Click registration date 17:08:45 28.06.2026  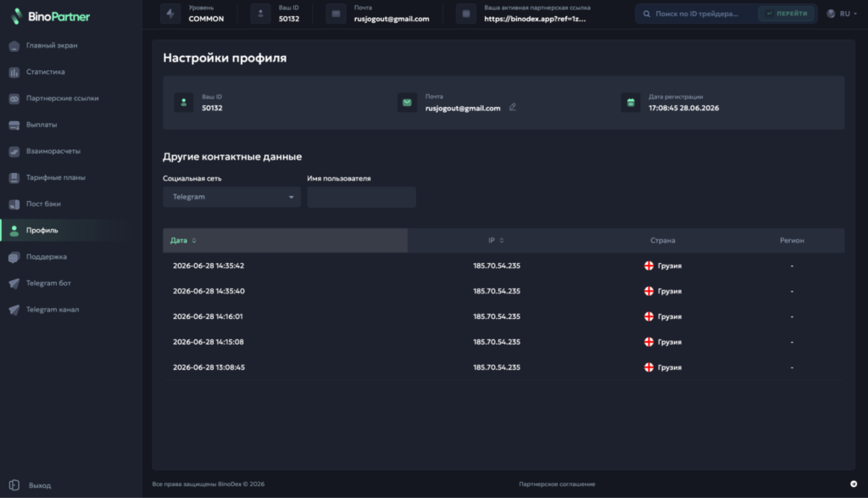click(684, 108)
